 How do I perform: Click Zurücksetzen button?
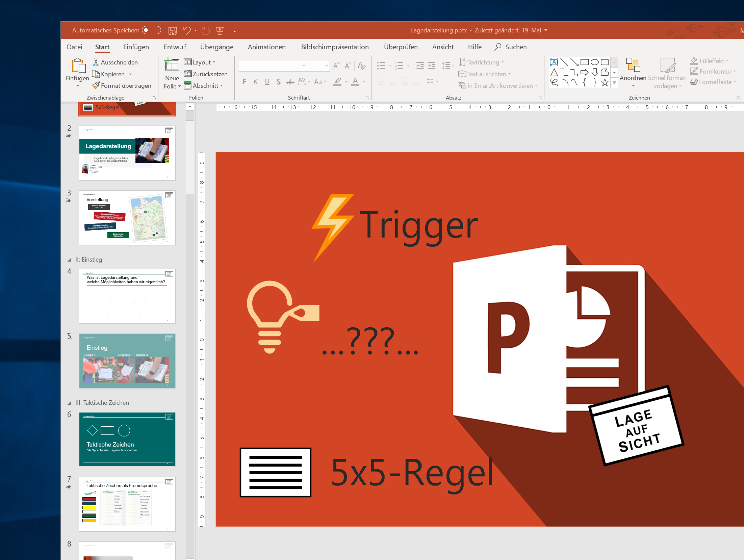pos(206,74)
